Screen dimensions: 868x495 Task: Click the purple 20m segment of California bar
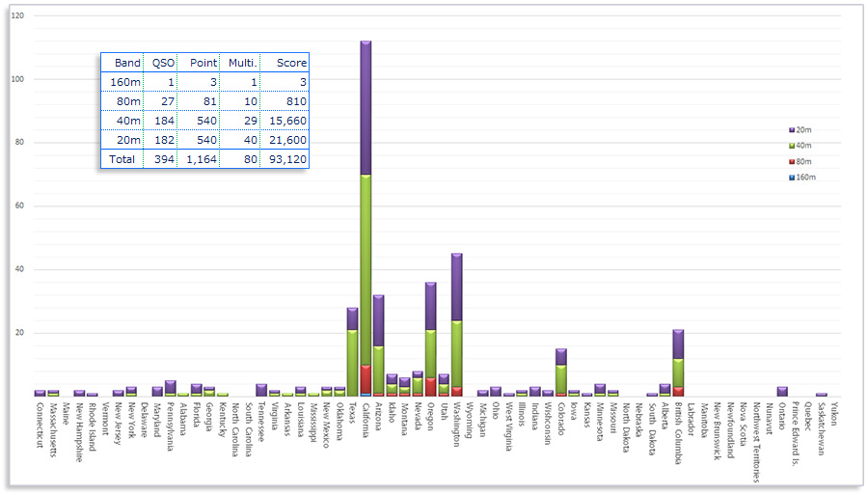(x=366, y=108)
